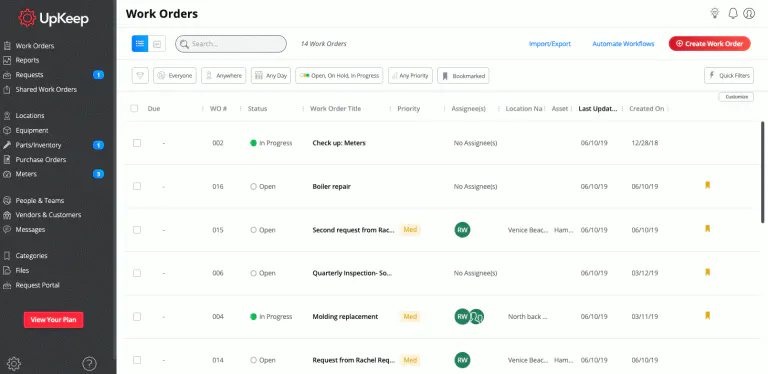Switch to list view
The height and width of the screenshot is (374, 768).
[x=140, y=44]
